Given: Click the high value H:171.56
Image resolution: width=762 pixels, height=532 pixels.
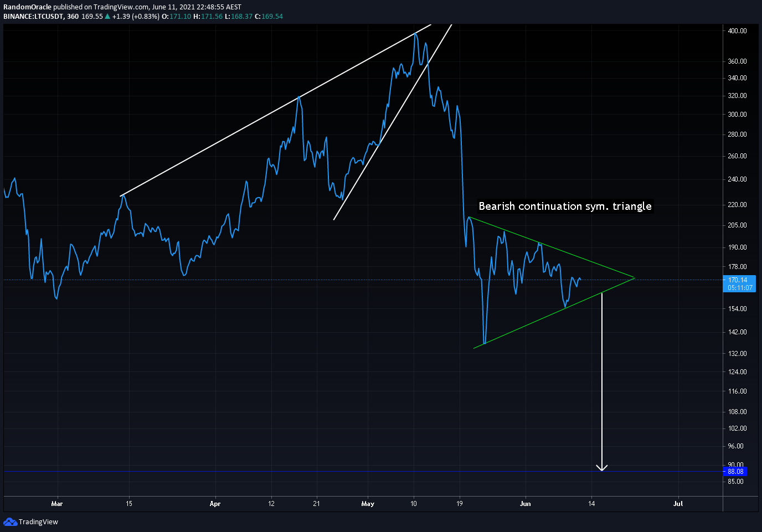Looking at the screenshot, I should tap(208, 17).
